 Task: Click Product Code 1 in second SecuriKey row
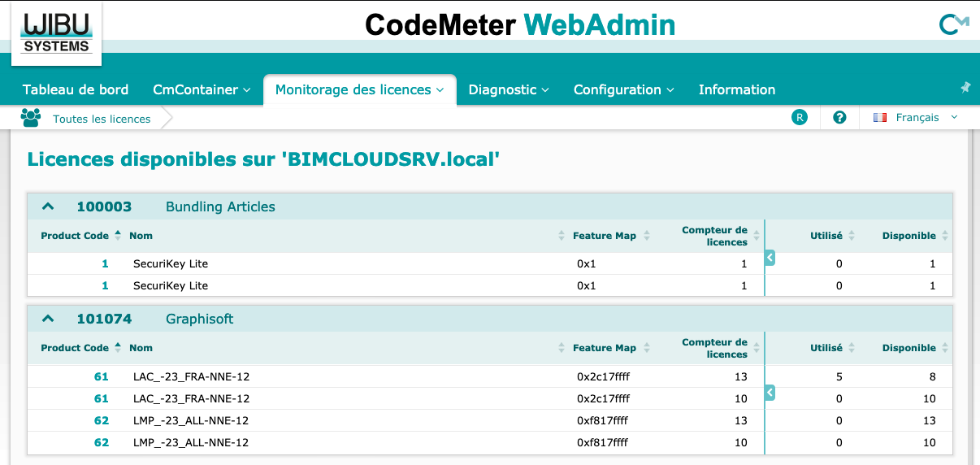point(105,285)
